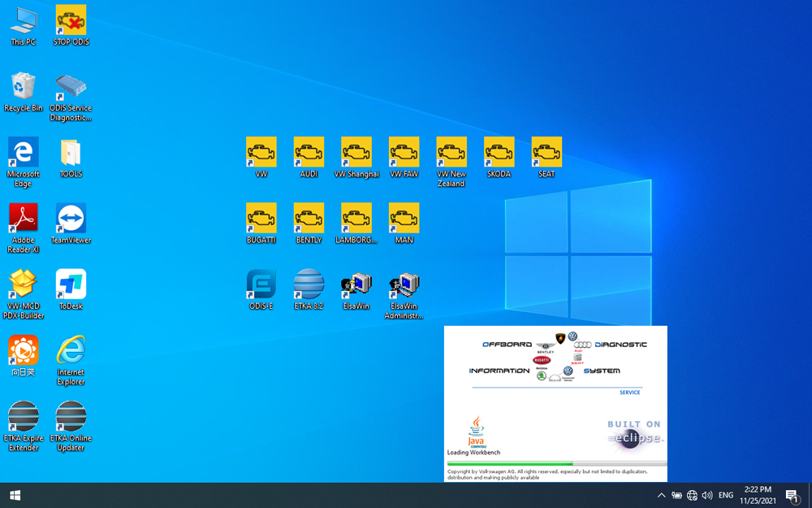This screenshot has height=508, width=812.
Task: Click the Show Desktop sliver on taskbar
Action: click(x=810, y=496)
